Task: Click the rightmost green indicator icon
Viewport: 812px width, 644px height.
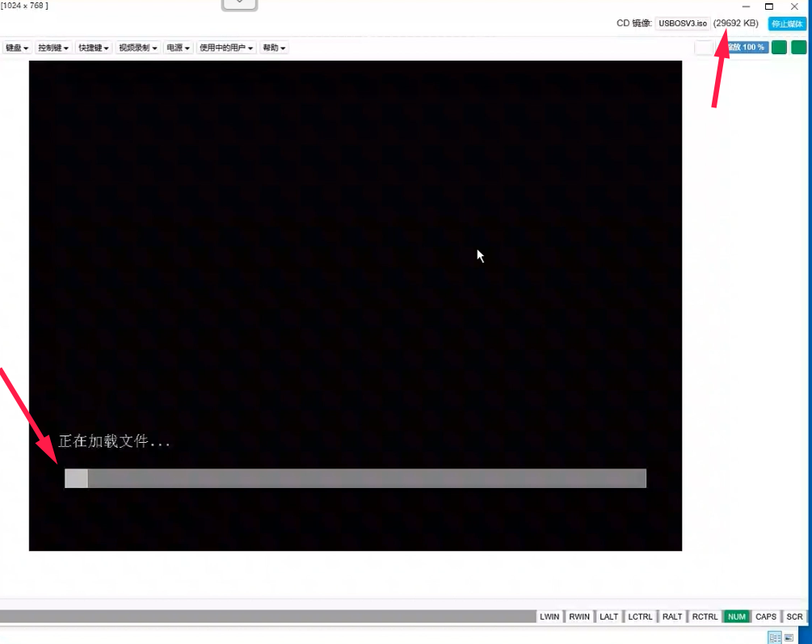Action: (x=799, y=48)
